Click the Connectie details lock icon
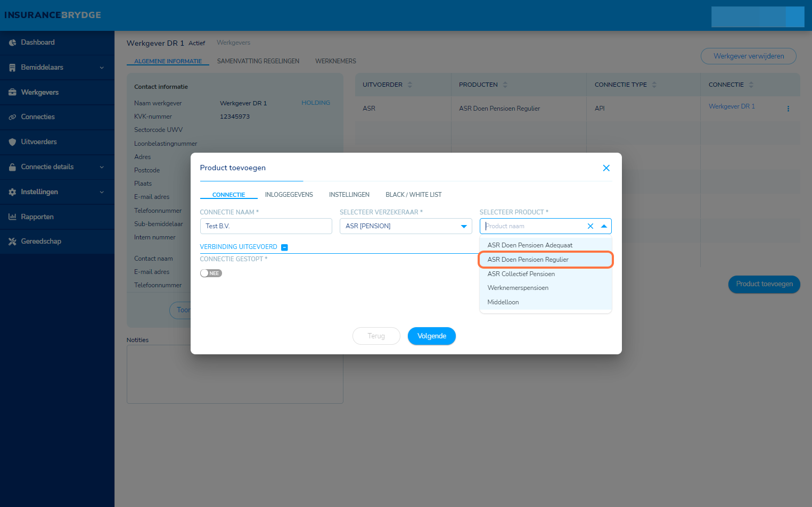This screenshot has width=812, height=507. 12,167
